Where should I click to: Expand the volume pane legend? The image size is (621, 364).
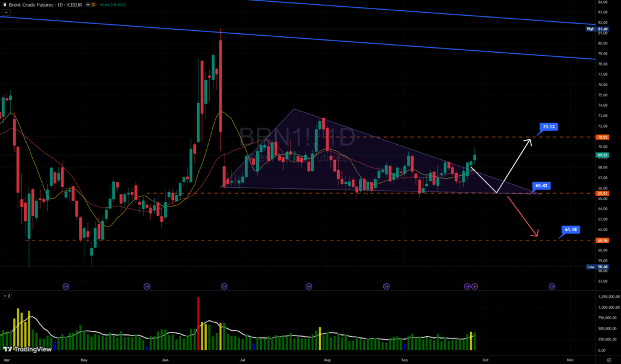click(7, 296)
